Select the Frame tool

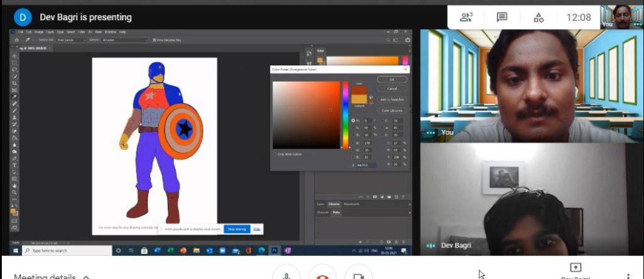pyautogui.click(x=14, y=90)
